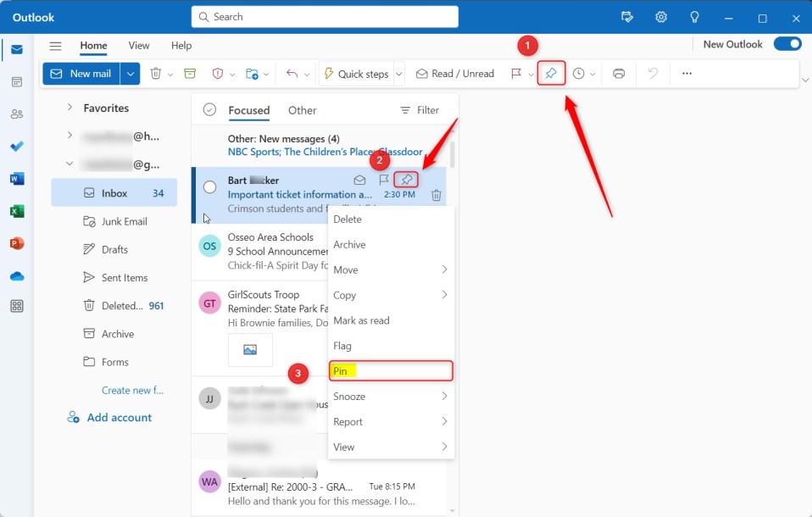
Task: Click the Snooze clock icon
Action: tap(578, 73)
